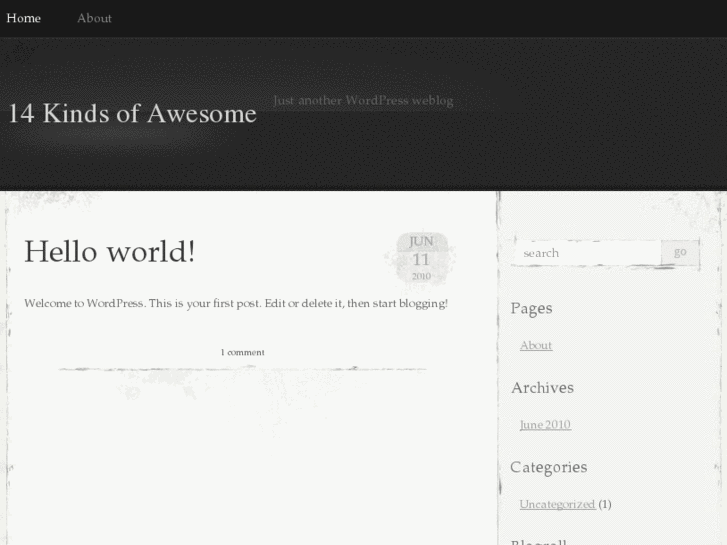Click the tagline Just another WordPress weblog
Screen dimensions: 727x545
[363, 101]
